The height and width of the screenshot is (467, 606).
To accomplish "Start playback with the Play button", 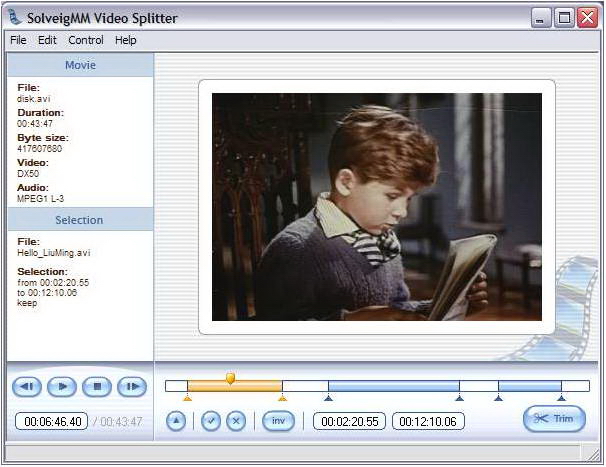I will pyautogui.click(x=62, y=387).
